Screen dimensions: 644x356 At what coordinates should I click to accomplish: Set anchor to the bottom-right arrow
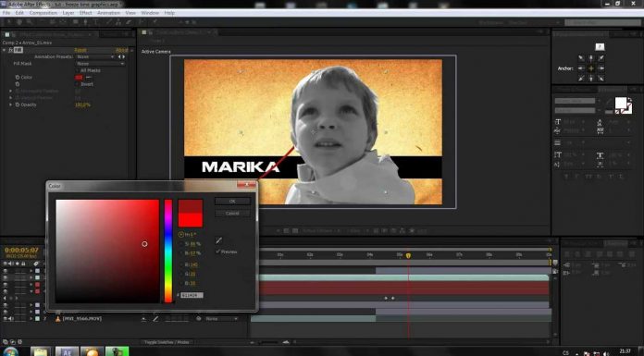(601, 78)
